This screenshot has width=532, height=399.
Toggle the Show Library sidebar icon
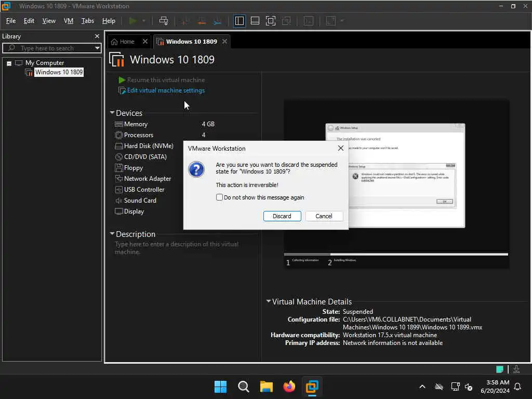click(239, 21)
